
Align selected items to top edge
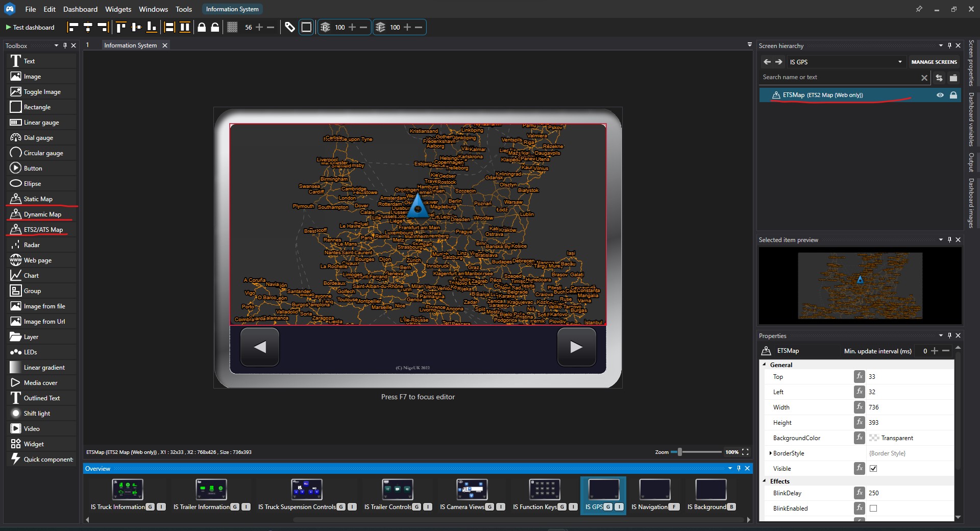[x=121, y=27]
